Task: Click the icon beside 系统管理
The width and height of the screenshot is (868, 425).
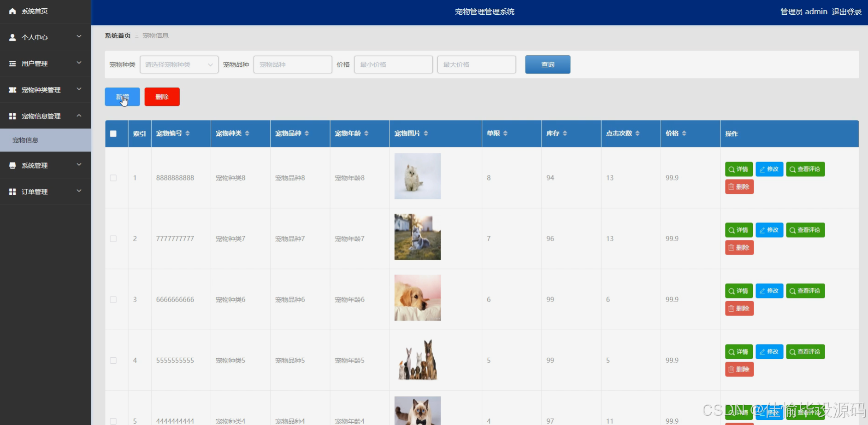Action: [x=12, y=165]
